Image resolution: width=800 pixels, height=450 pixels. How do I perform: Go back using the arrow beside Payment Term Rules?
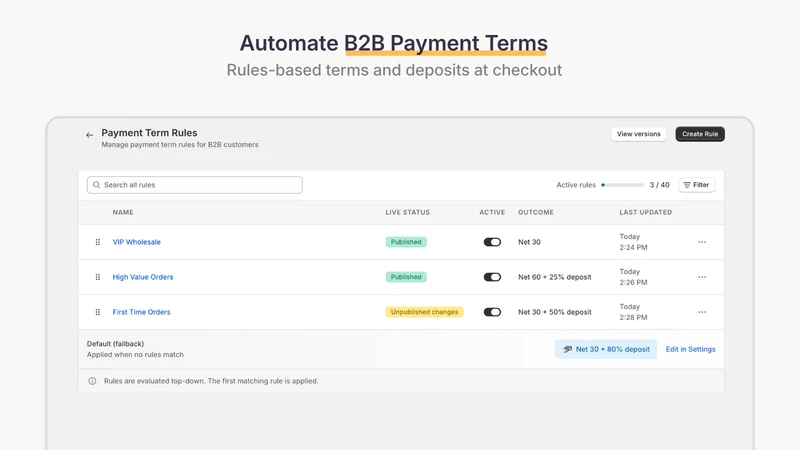pyautogui.click(x=90, y=135)
